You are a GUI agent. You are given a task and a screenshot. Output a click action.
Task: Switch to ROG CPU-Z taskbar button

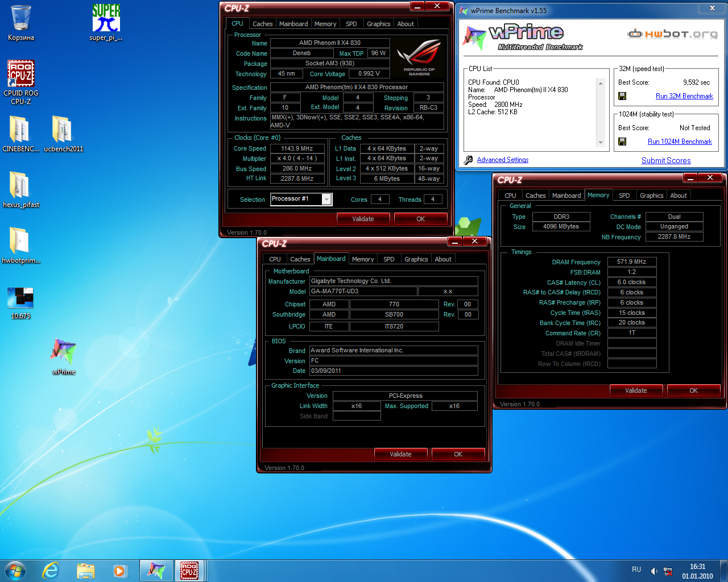189,571
